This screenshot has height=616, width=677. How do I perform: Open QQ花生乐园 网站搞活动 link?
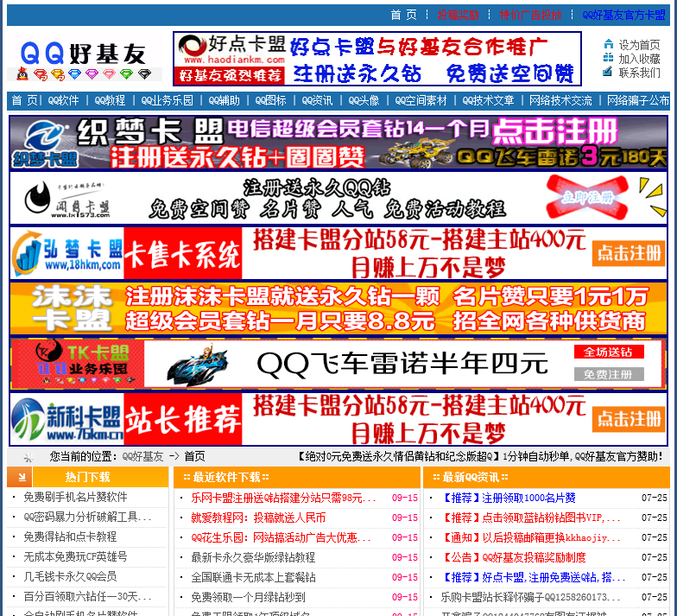click(282, 537)
